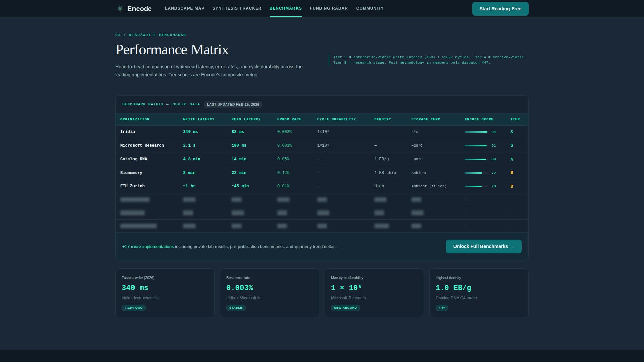Click Biomemory's 22 min read latency

click(239, 173)
